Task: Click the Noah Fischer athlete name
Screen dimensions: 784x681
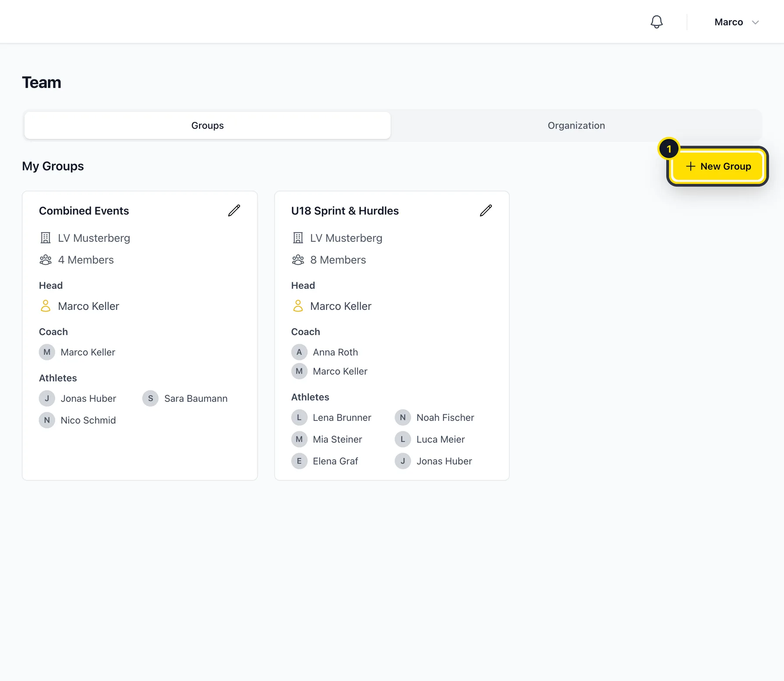Action: pyautogui.click(x=445, y=417)
